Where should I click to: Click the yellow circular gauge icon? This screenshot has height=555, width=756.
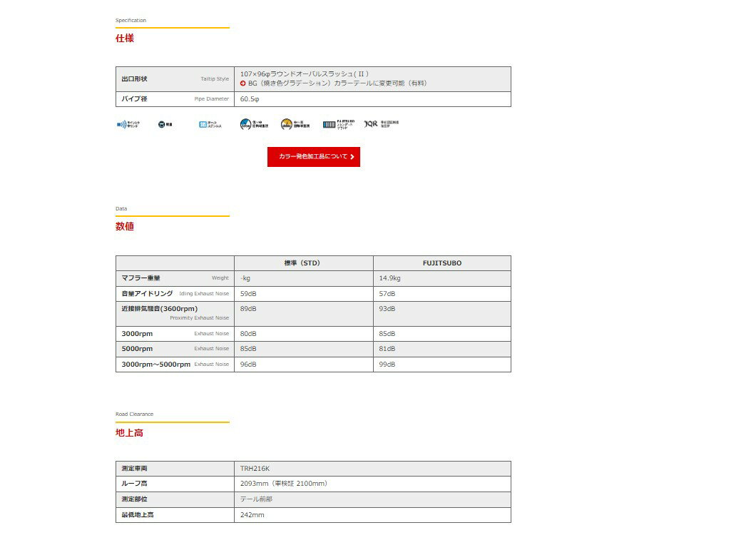coord(286,124)
